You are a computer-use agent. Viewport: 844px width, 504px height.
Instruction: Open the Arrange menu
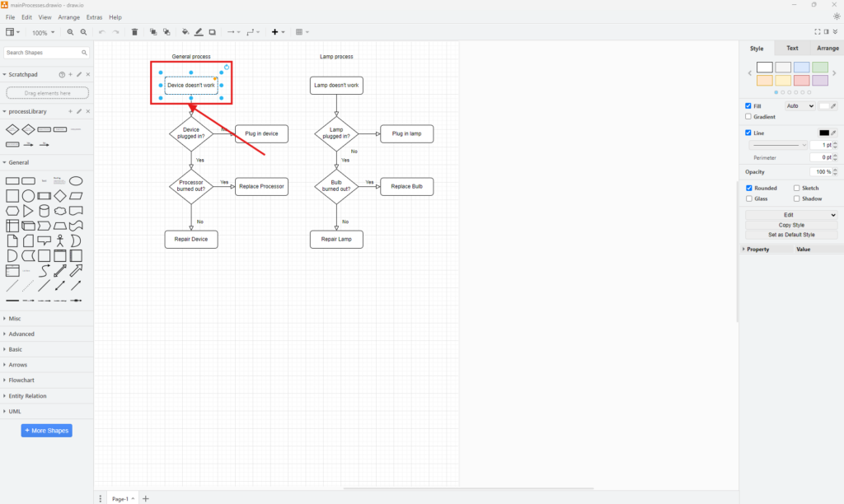69,16
